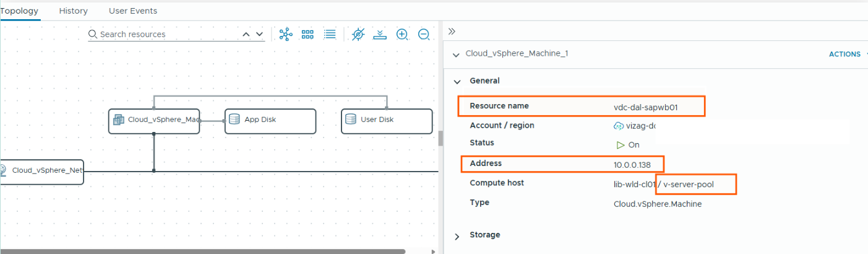This screenshot has width=868, height=254.
Task: Select the User Disk node
Action: (387, 121)
